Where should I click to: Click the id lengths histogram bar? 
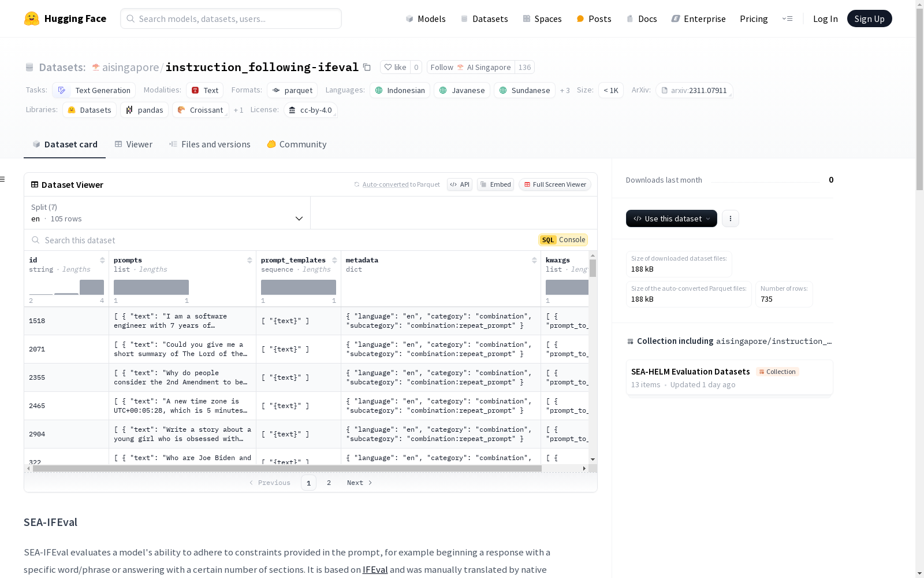coord(92,287)
